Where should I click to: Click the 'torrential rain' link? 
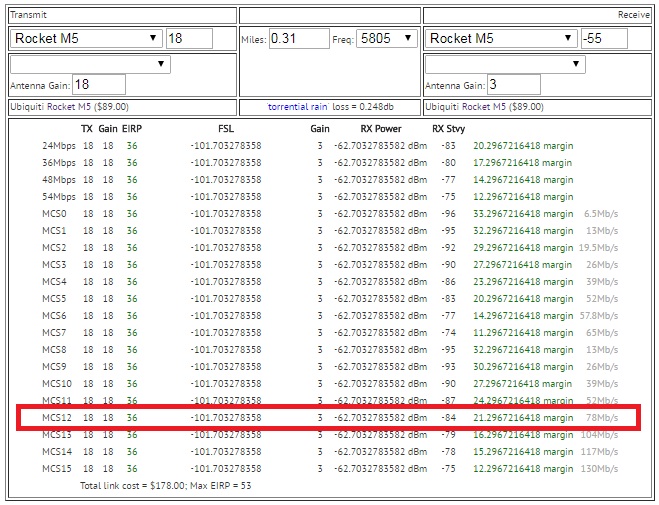tap(298, 107)
